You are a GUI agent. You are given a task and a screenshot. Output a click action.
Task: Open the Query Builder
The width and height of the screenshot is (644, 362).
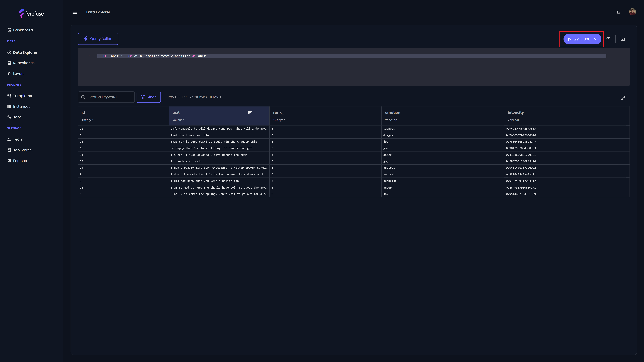(x=98, y=39)
